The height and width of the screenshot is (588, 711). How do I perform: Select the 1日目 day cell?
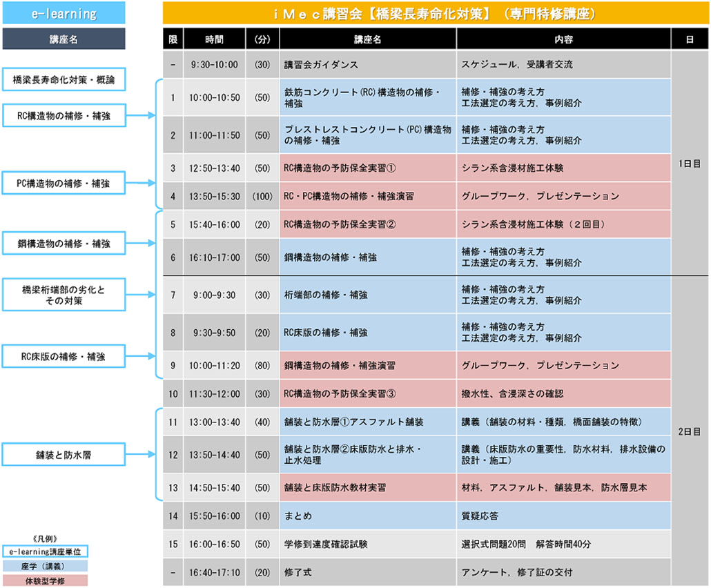tap(690, 164)
